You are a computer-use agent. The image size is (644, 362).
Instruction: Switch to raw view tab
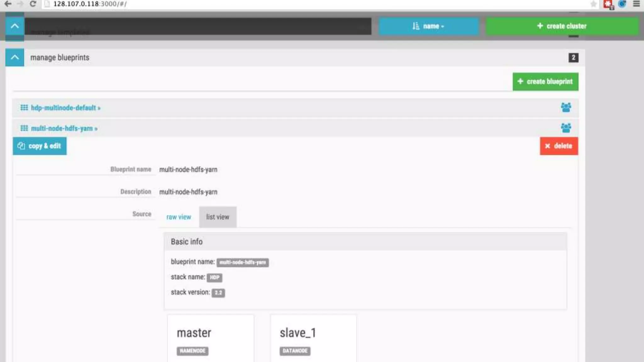tap(179, 217)
